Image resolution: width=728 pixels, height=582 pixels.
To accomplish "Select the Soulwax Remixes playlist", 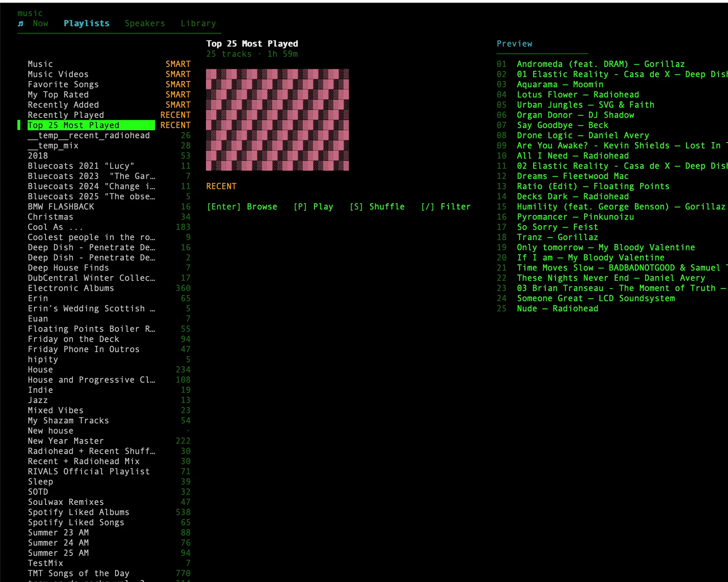I will pyautogui.click(x=109, y=502).
